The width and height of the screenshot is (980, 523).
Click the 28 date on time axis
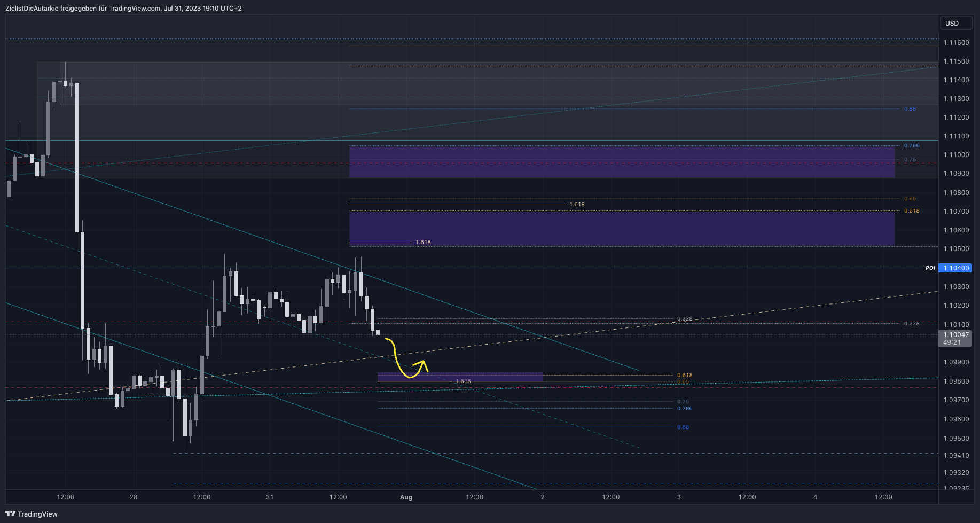[x=134, y=497]
